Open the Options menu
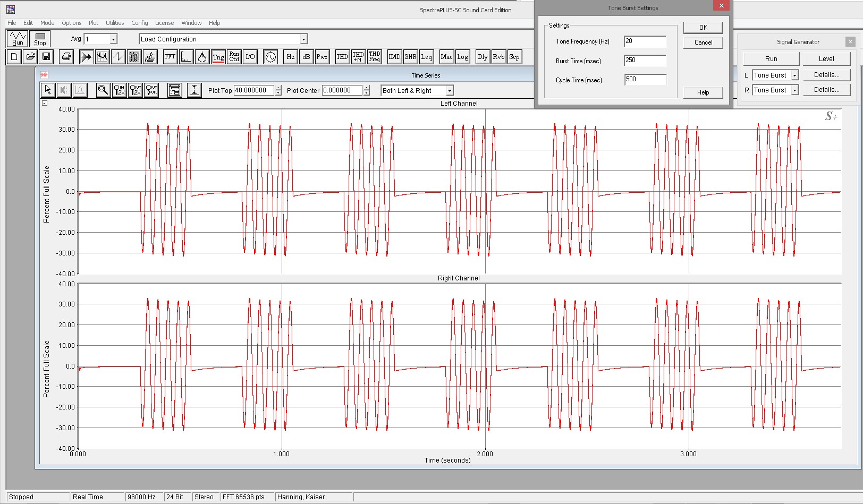Screen dimensions: 863x504 [71, 23]
